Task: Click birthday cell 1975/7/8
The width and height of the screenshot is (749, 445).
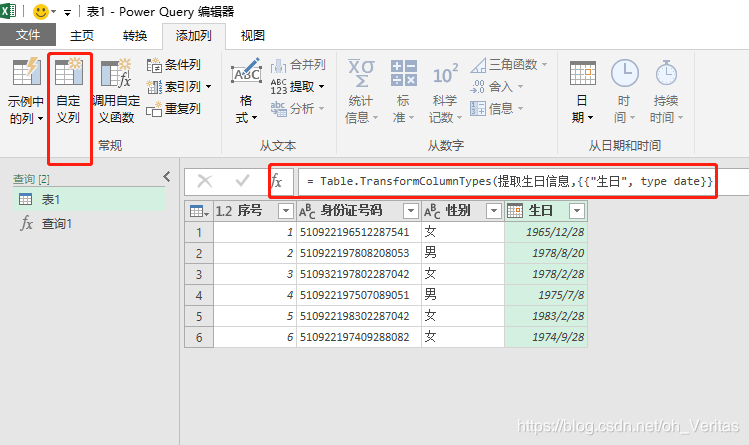Action: 546,296
